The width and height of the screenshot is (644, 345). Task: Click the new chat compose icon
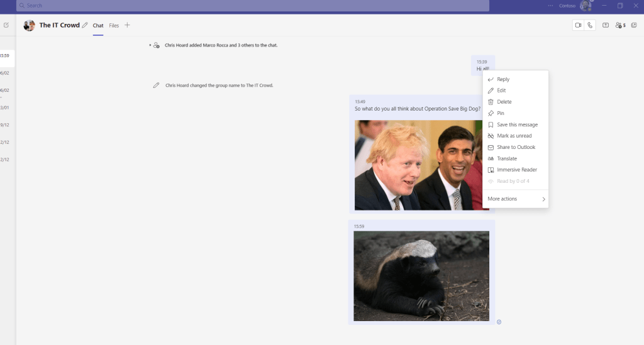click(6, 25)
